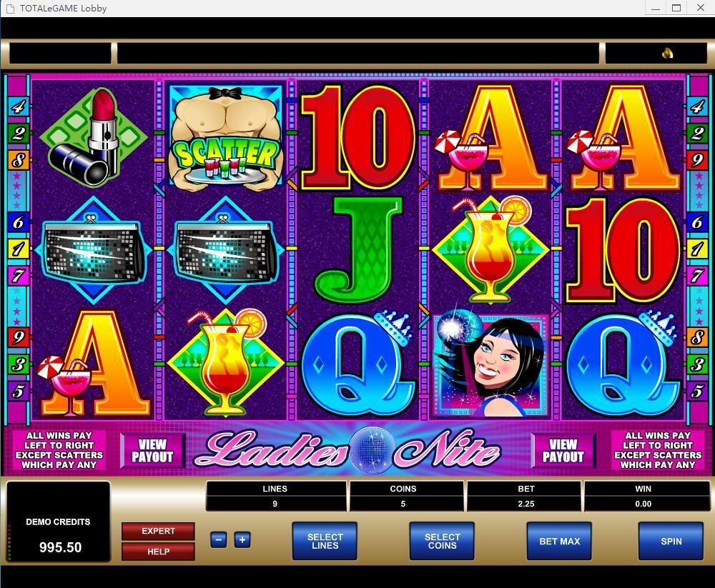
Task: Click the dark-haired lady symbol
Action: click(490, 365)
